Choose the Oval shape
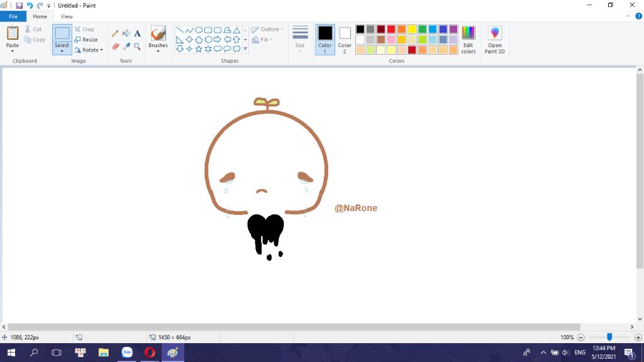 coord(198,30)
